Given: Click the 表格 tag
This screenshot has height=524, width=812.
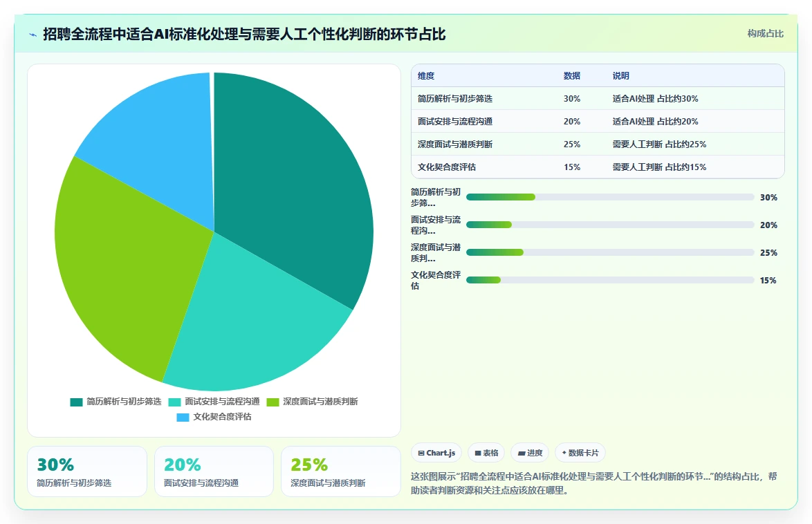Looking at the screenshot, I should point(486,453).
